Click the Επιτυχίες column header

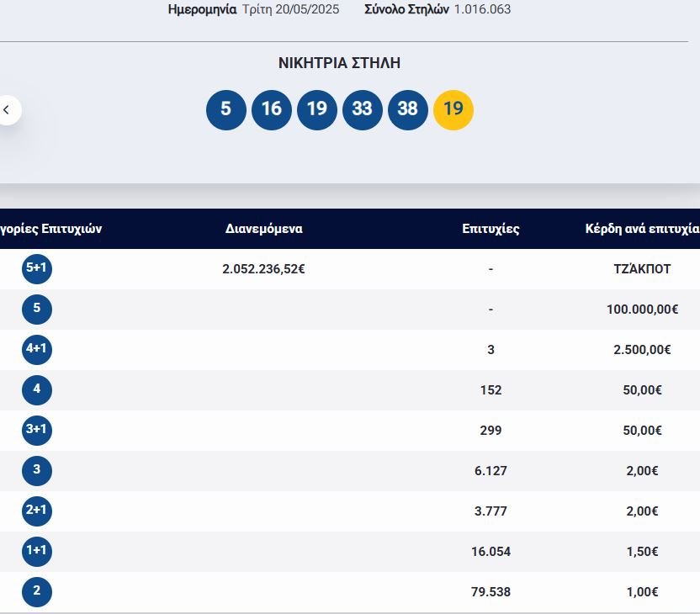point(491,229)
